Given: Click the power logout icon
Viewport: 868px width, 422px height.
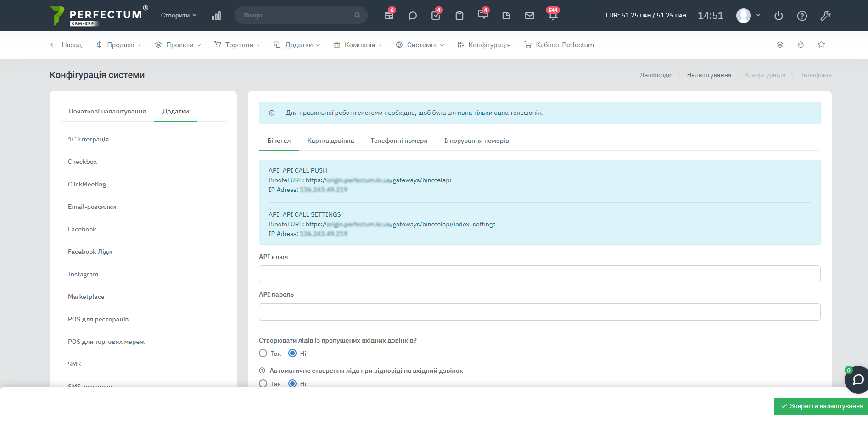Looking at the screenshot, I should 778,16.
